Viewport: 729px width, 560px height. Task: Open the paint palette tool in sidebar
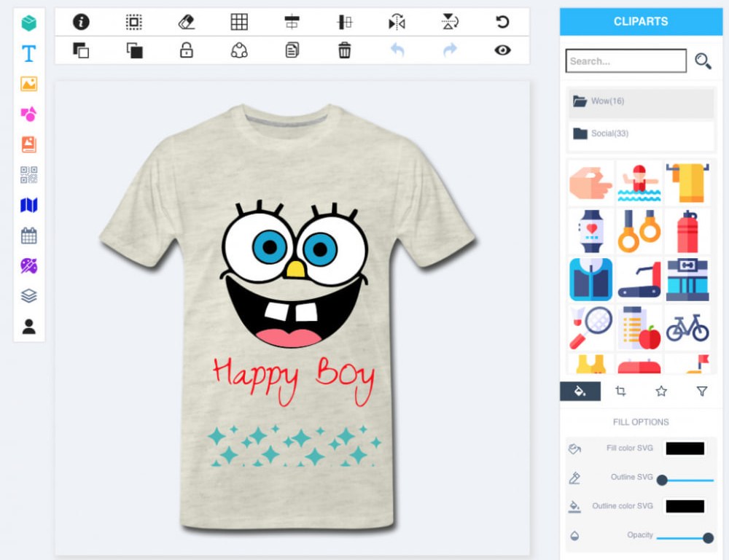(x=29, y=266)
